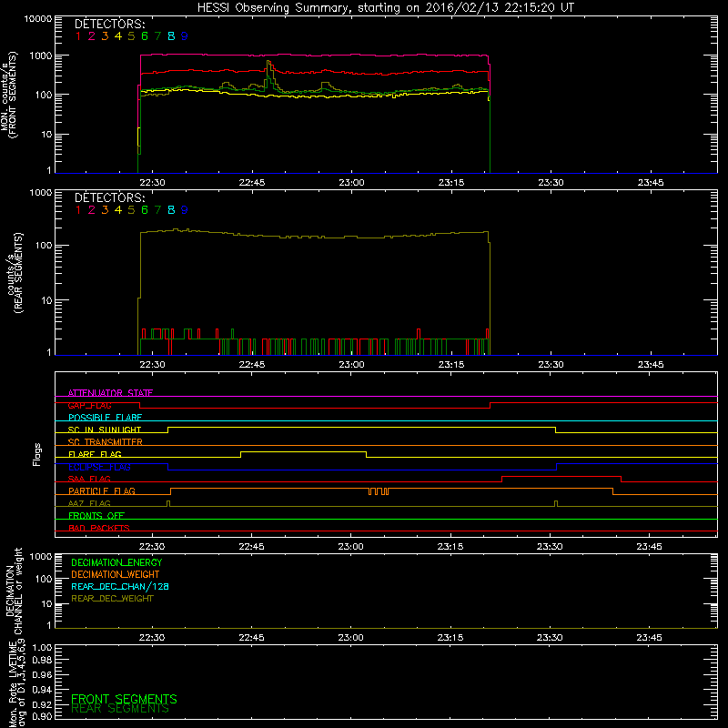Screen dimensions: 728x728
Task: Select detector 2 in front segments legend
Action: click(92, 36)
